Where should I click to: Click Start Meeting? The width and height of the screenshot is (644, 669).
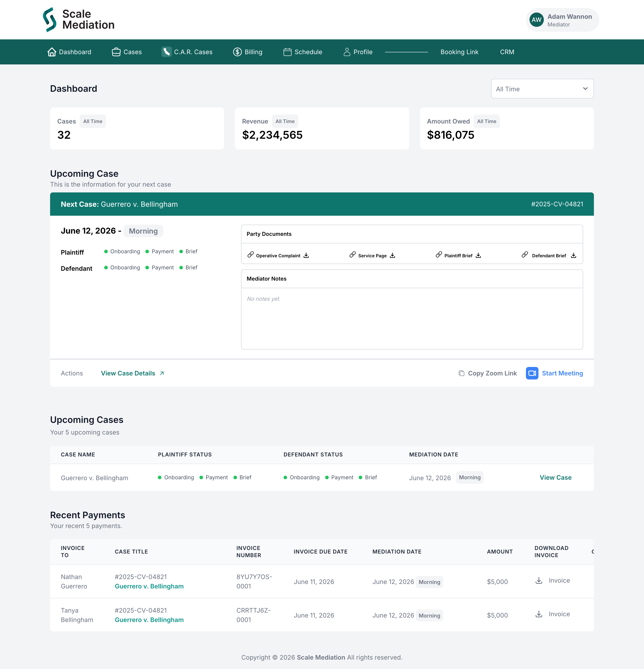[x=555, y=373]
